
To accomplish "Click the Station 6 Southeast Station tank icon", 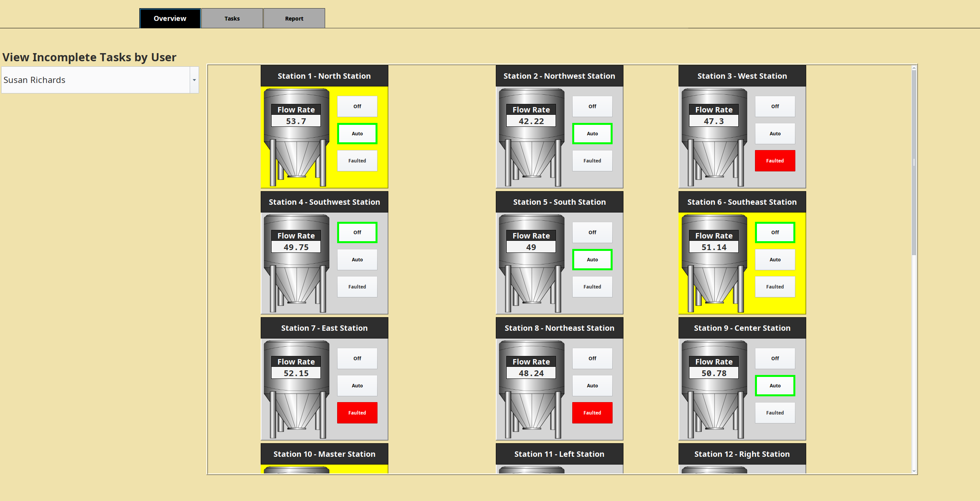I will 714,263.
